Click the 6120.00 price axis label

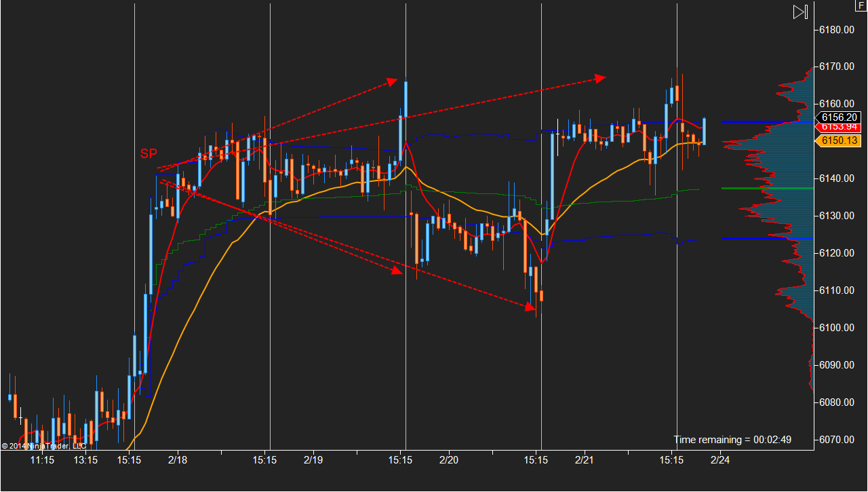point(836,254)
